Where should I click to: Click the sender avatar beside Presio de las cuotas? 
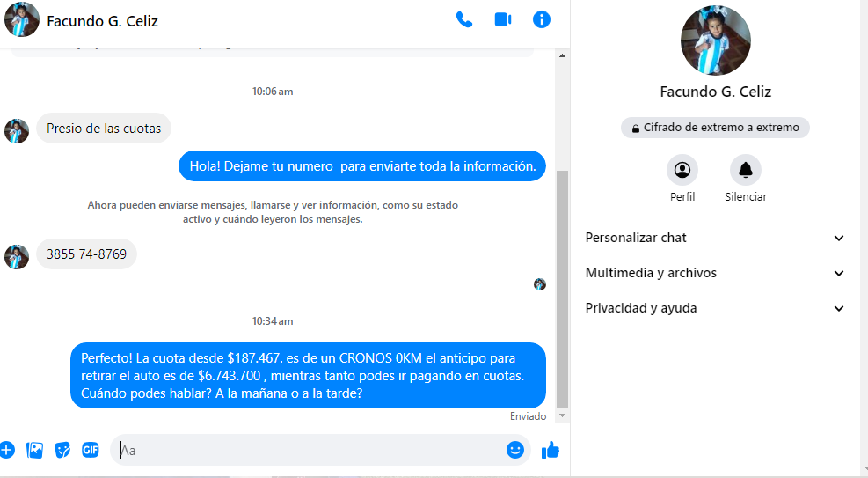17,130
